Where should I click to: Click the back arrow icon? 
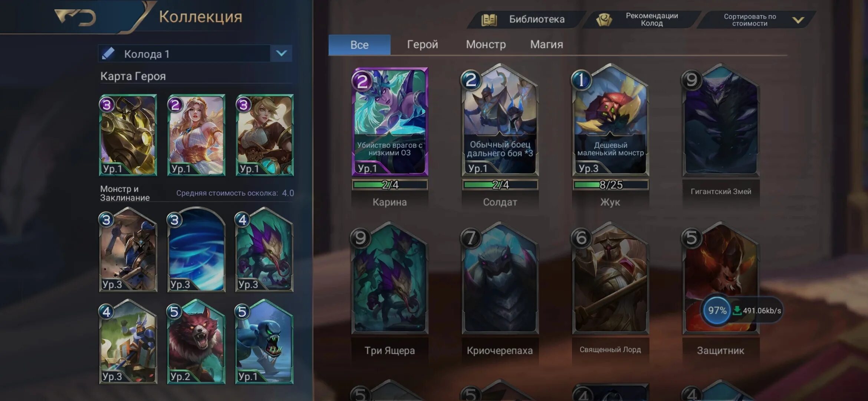(75, 17)
